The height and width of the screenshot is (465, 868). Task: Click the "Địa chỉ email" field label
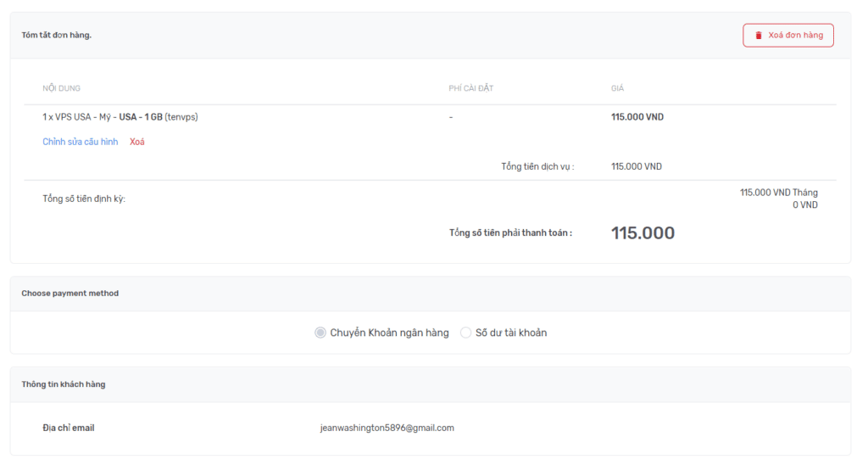coord(69,428)
